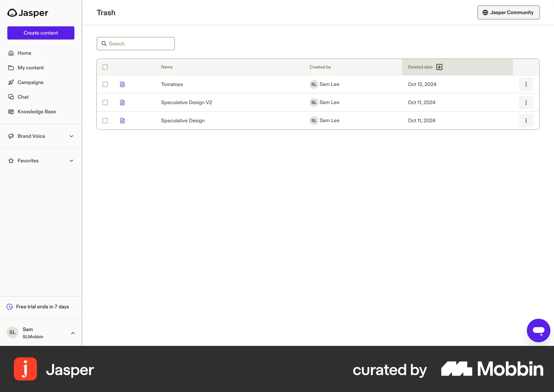Open more options for last Speculative Design row

tap(526, 120)
